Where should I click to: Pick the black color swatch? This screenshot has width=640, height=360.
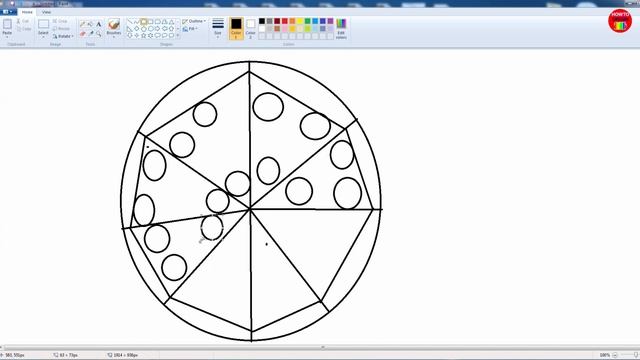tap(262, 21)
